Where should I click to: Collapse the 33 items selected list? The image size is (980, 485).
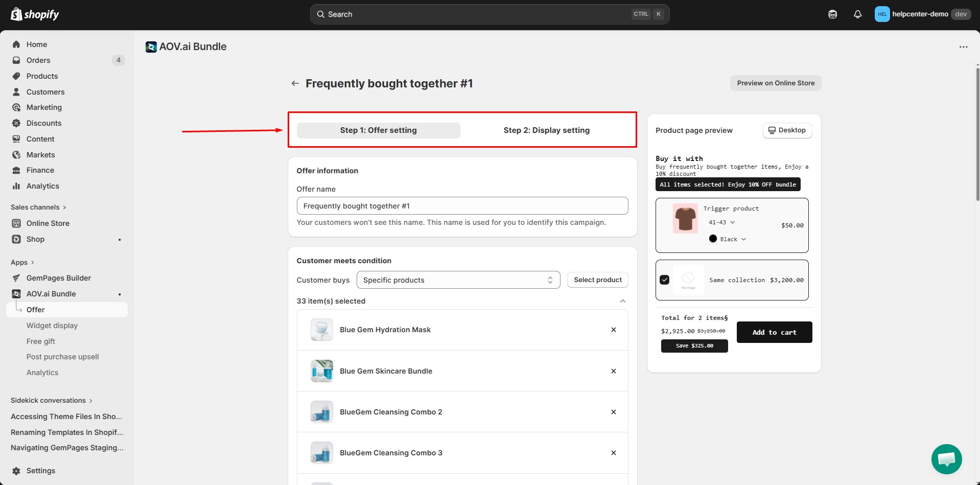(x=622, y=301)
